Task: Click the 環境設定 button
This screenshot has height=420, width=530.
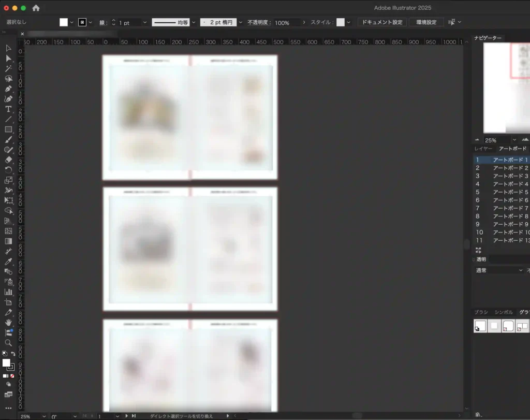Action: pyautogui.click(x=426, y=22)
